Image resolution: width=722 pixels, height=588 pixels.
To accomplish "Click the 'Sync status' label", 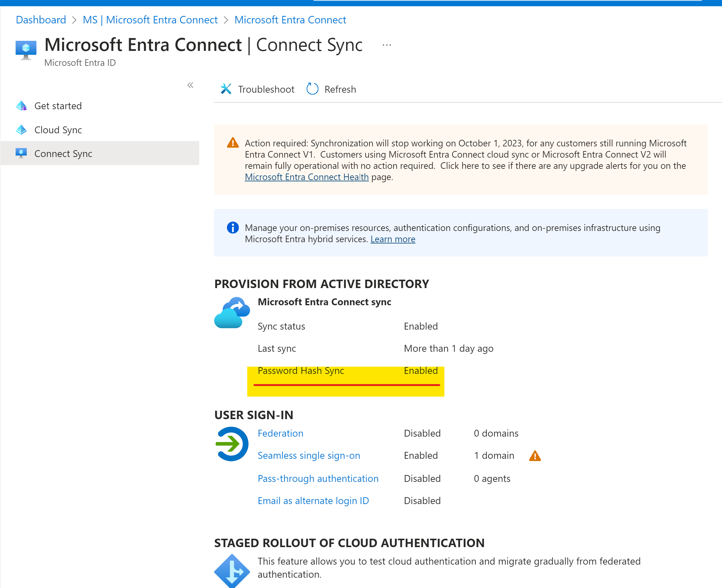I will [281, 326].
